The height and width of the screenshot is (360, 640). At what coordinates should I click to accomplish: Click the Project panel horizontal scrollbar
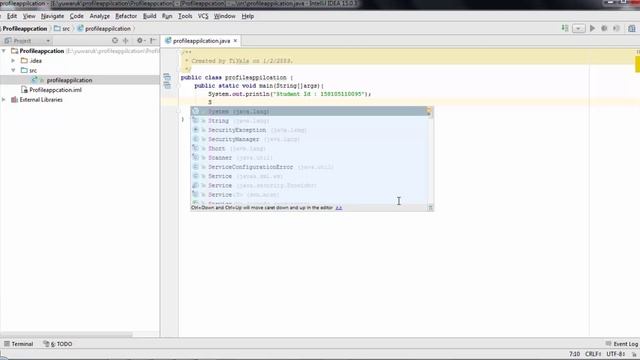(x=66, y=335)
